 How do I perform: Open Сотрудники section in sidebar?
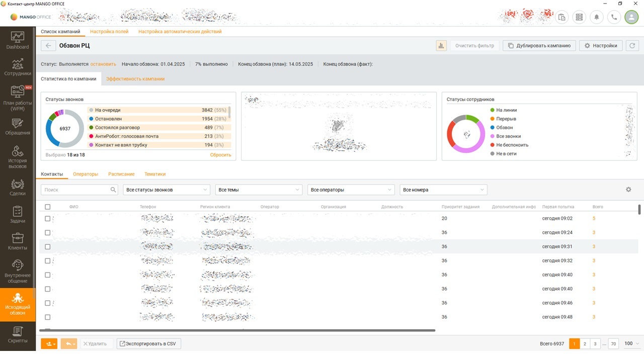tap(18, 67)
